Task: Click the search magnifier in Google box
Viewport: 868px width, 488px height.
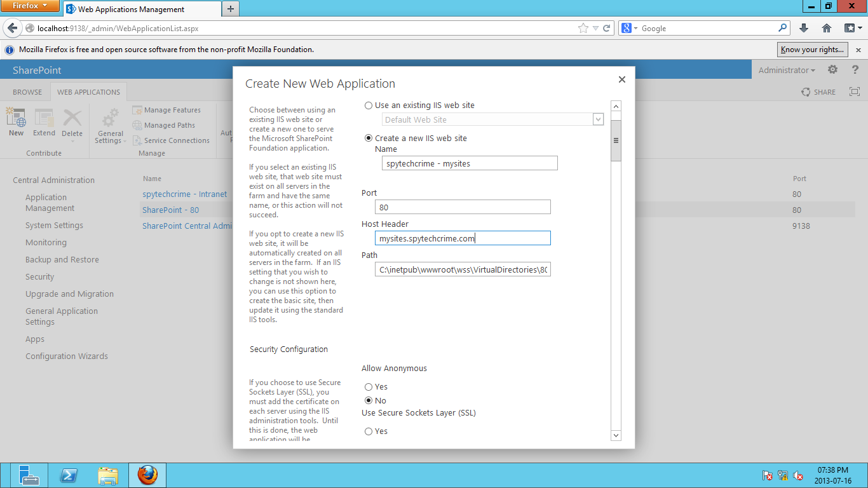Action: (x=783, y=28)
